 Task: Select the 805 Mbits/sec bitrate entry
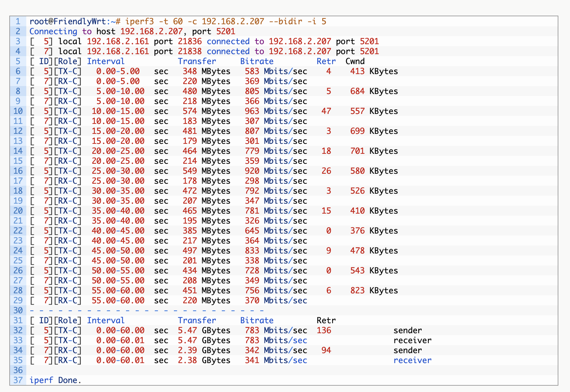tap(276, 91)
